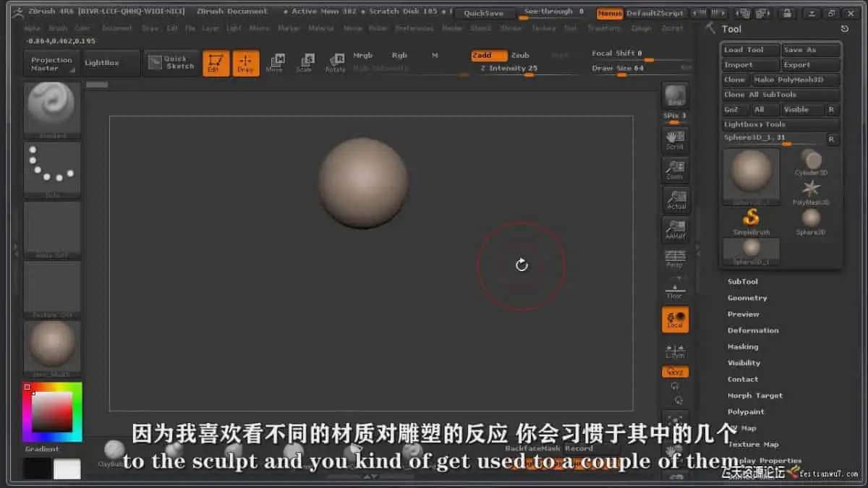Open the current brush thumbnail
This screenshot has height=488, width=868.
pyautogui.click(x=52, y=110)
